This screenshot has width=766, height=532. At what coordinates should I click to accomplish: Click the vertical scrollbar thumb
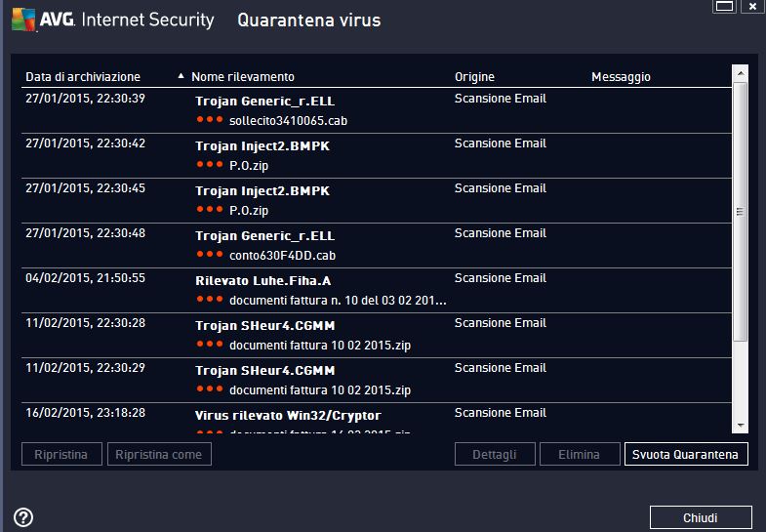coord(740,212)
